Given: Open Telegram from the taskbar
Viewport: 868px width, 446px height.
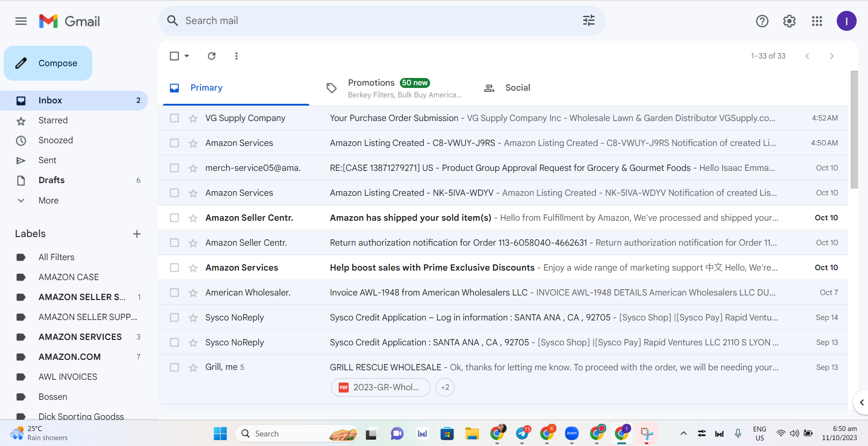Looking at the screenshot, I should (x=523, y=434).
